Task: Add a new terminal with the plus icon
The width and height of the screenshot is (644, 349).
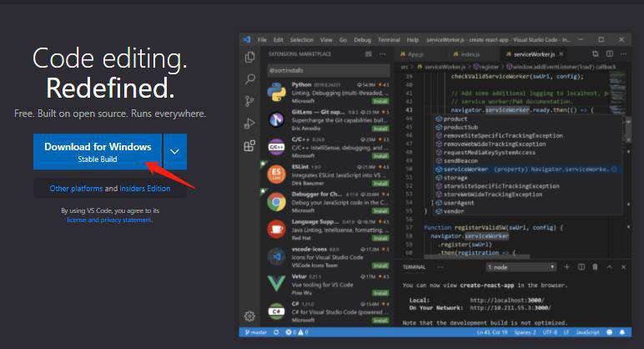Action: click(566, 267)
